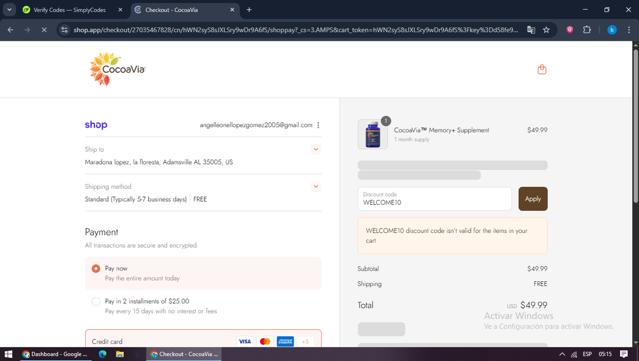This screenshot has height=361, width=639.
Task: Click the Mastercard logo
Action: 265,341
